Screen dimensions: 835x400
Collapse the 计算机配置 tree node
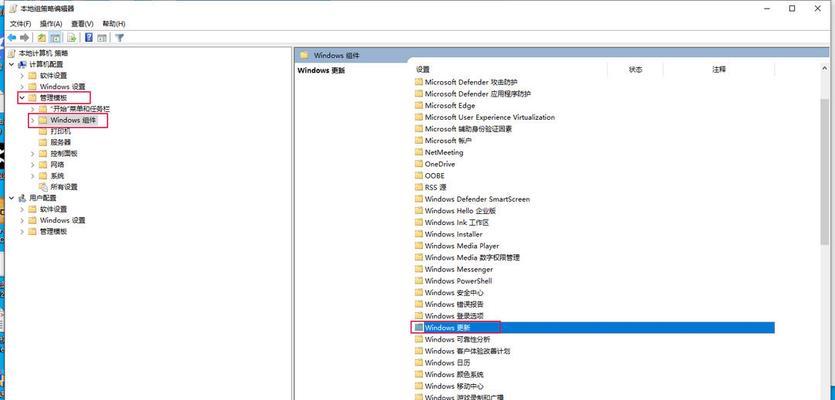point(12,64)
